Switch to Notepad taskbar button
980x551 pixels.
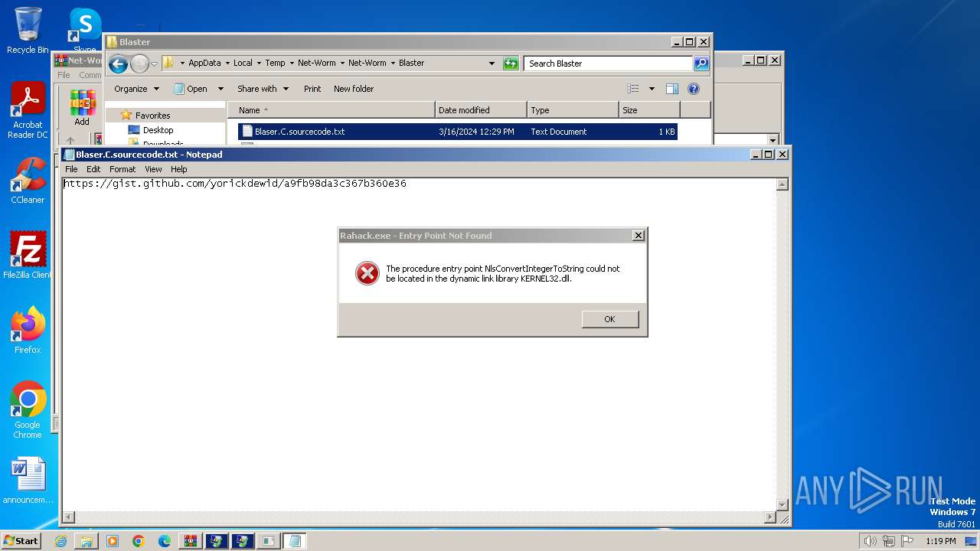point(295,541)
